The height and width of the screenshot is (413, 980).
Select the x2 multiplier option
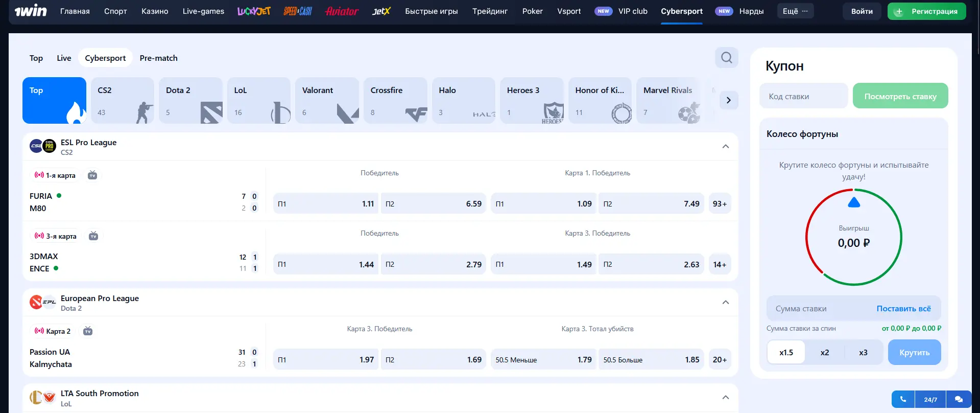[825, 352]
